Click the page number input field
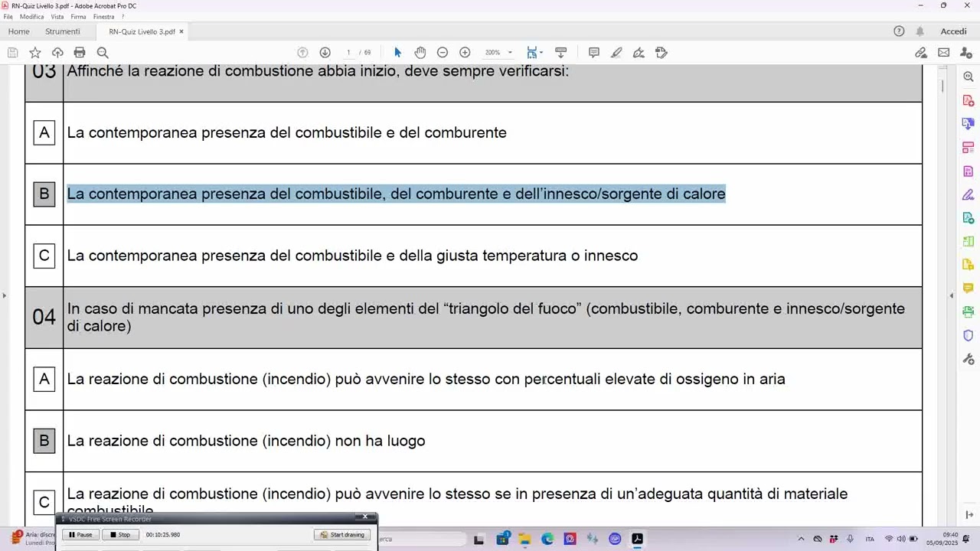980x551 pixels. click(x=348, y=52)
